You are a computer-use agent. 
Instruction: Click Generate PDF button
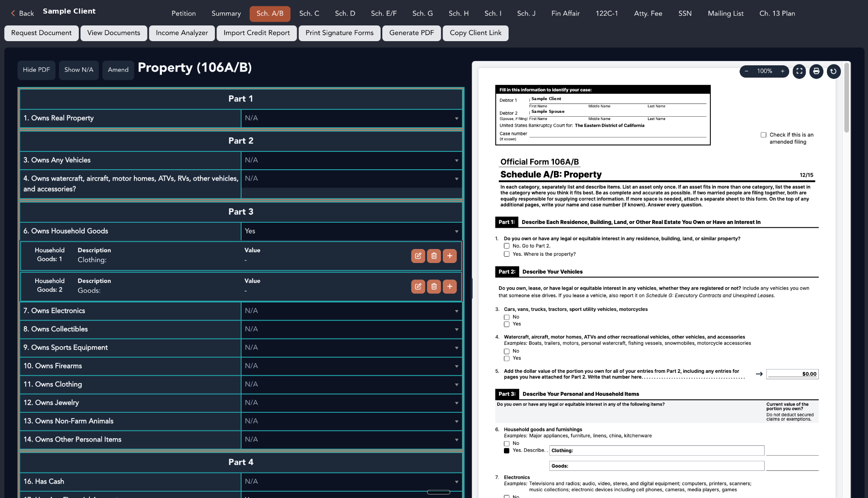tap(412, 33)
